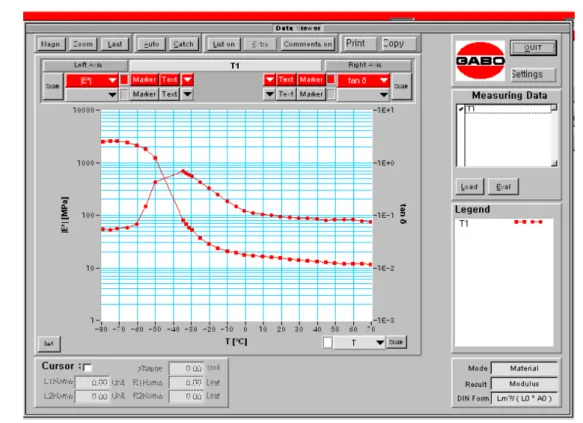Print the chart
Image resolution: width=583 pixels, height=423 pixels.
360,43
